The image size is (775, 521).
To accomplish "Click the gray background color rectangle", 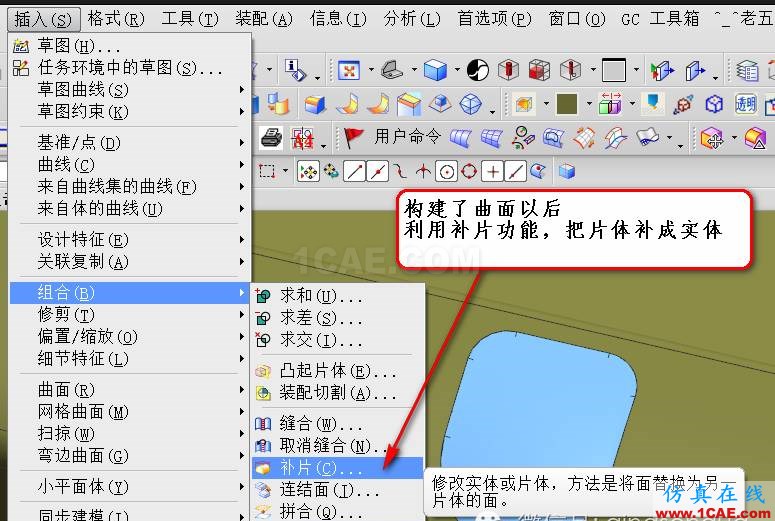I will (614, 70).
